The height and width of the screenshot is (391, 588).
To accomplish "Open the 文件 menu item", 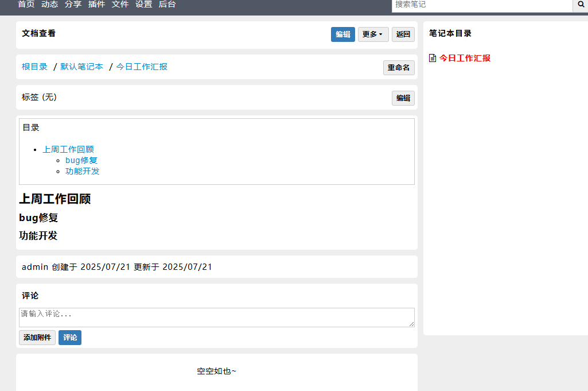I will pyautogui.click(x=120, y=5).
